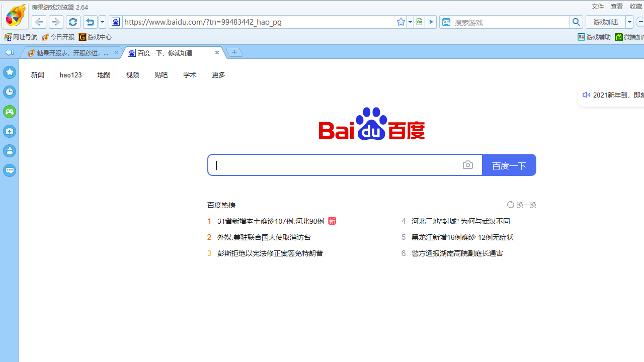Search by image using the camera icon
Screen dimensions: 644x362
click(467, 164)
